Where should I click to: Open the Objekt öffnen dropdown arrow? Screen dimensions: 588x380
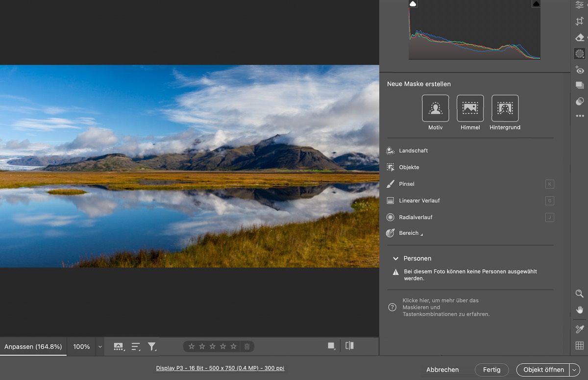tap(575, 370)
